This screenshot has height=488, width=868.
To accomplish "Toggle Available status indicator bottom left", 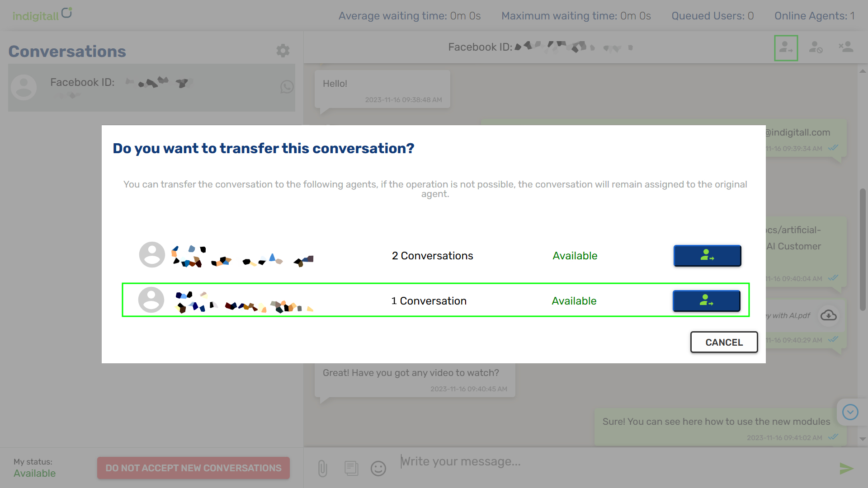I will click(x=34, y=473).
